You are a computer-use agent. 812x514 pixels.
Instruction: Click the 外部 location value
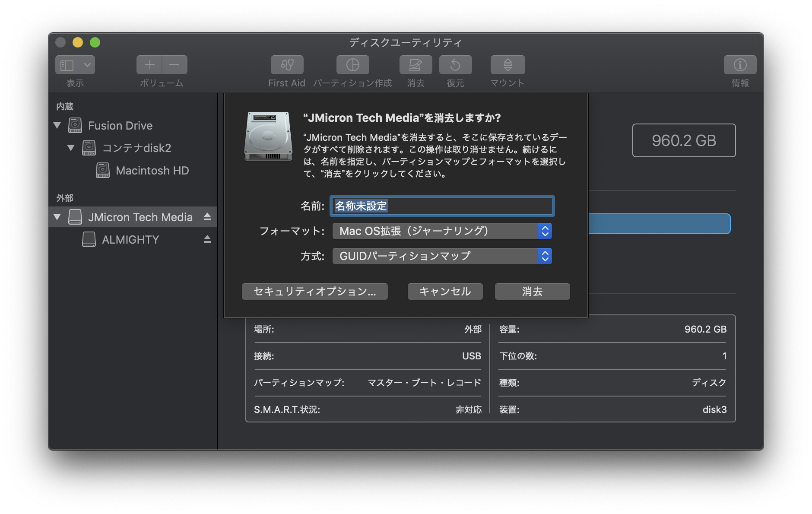473,330
